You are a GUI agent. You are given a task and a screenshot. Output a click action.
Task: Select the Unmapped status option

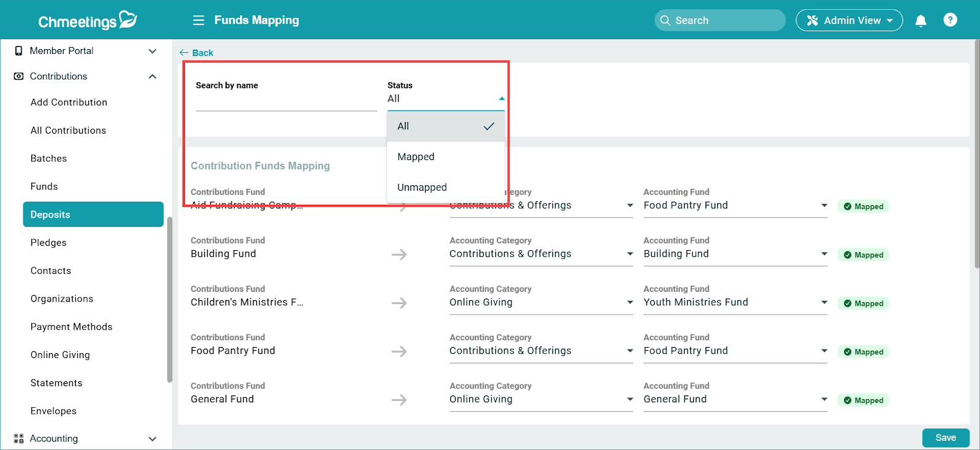click(422, 188)
